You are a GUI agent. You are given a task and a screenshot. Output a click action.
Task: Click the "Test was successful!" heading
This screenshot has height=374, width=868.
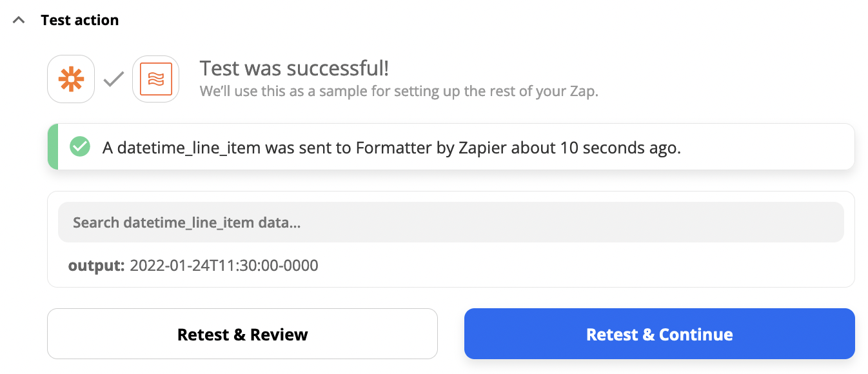pos(294,68)
